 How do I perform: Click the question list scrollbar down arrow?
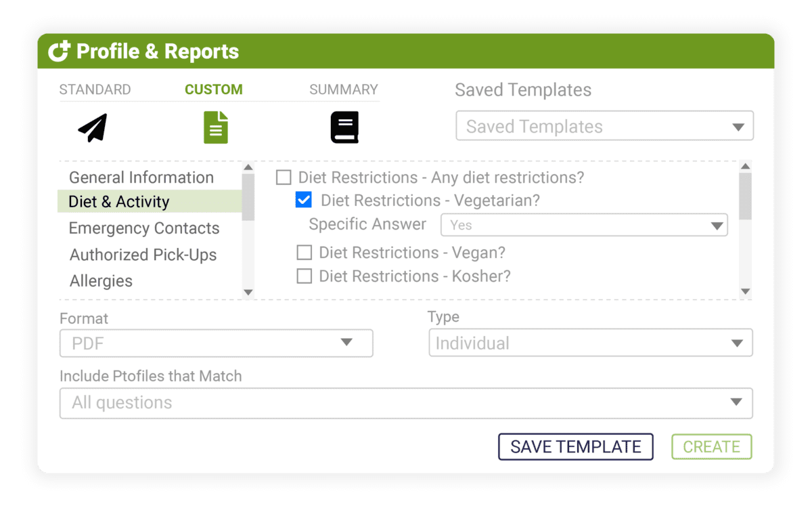click(x=745, y=291)
